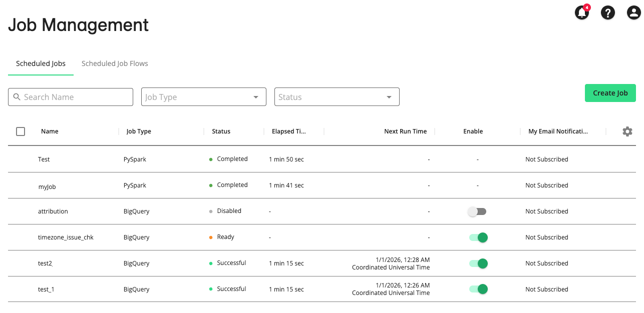This screenshot has height=313, width=644.
Task: Open the user account icon
Action: coord(633,12)
